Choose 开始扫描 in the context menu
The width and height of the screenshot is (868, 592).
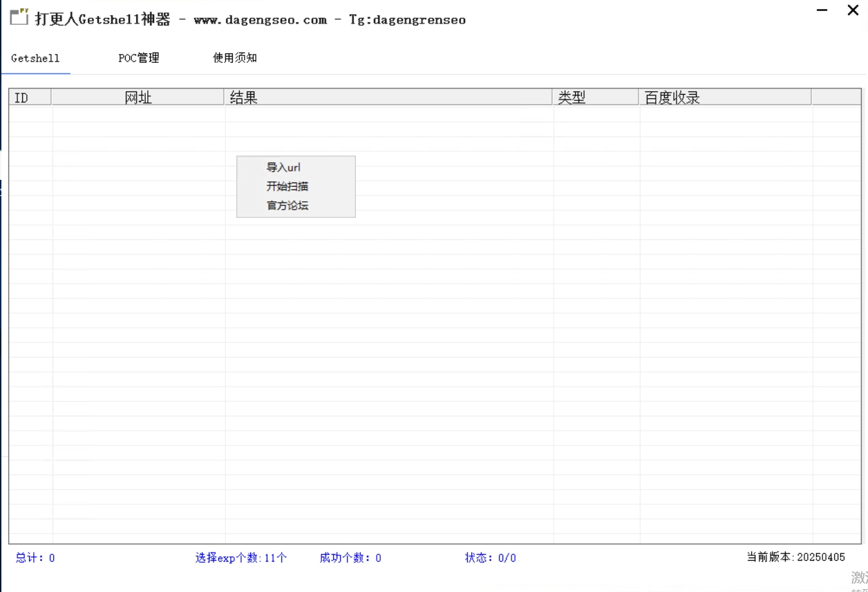287,187
